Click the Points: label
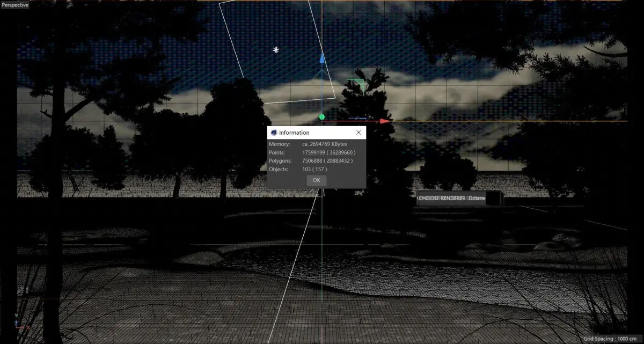The image size is (644, 344). (277, 152)
